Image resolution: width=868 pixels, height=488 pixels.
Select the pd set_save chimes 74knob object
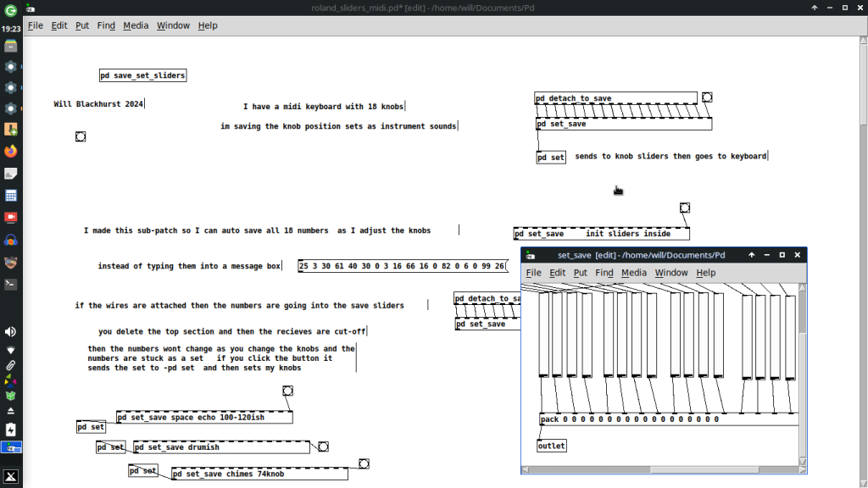(259, 474)
